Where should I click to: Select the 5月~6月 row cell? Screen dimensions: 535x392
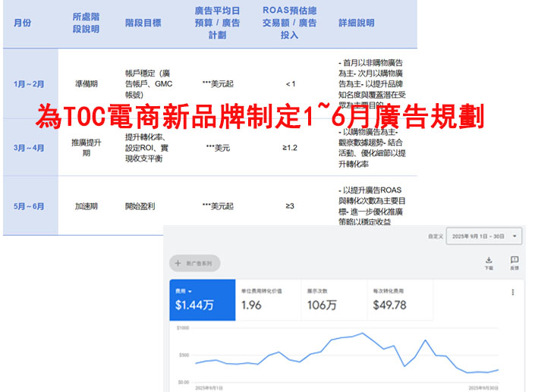click(29, 205)
